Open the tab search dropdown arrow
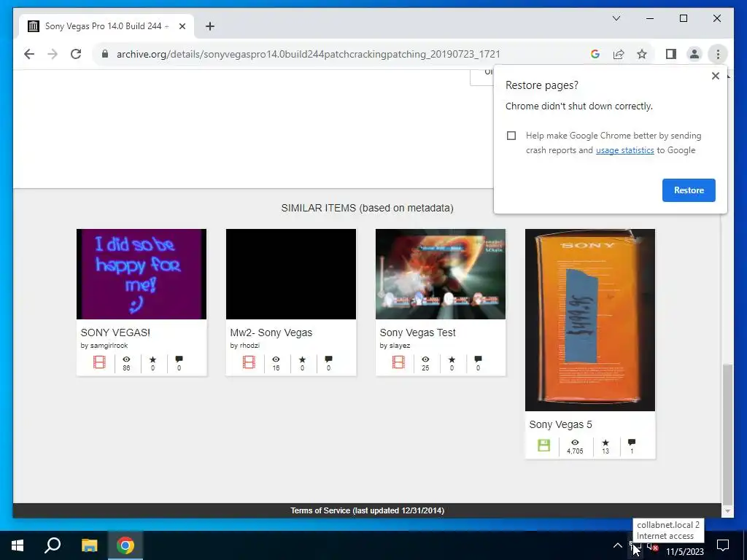 click(616, 18)
